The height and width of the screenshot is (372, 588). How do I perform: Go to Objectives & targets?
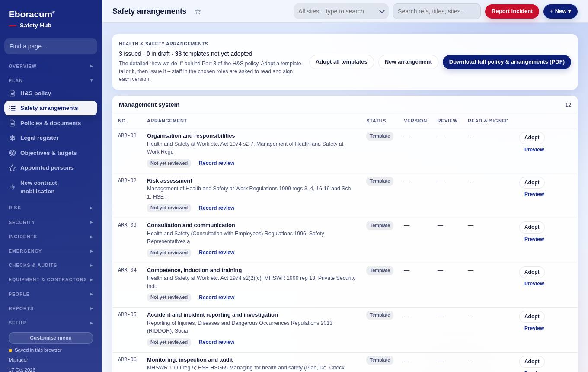pyautogui.click(x=51, y=153)
